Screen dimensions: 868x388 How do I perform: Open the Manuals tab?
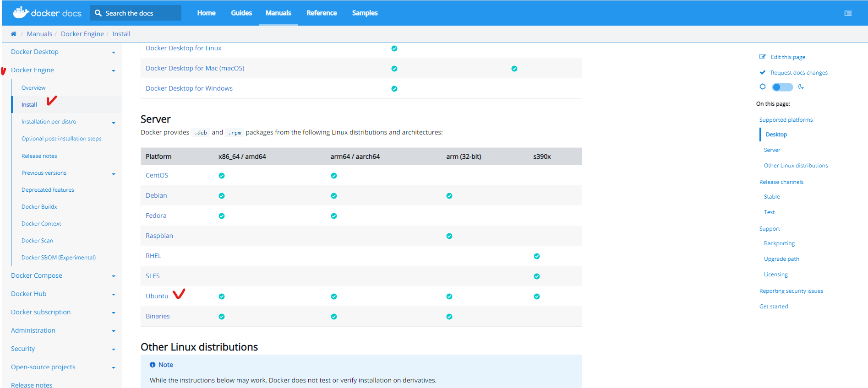point(278,13)
